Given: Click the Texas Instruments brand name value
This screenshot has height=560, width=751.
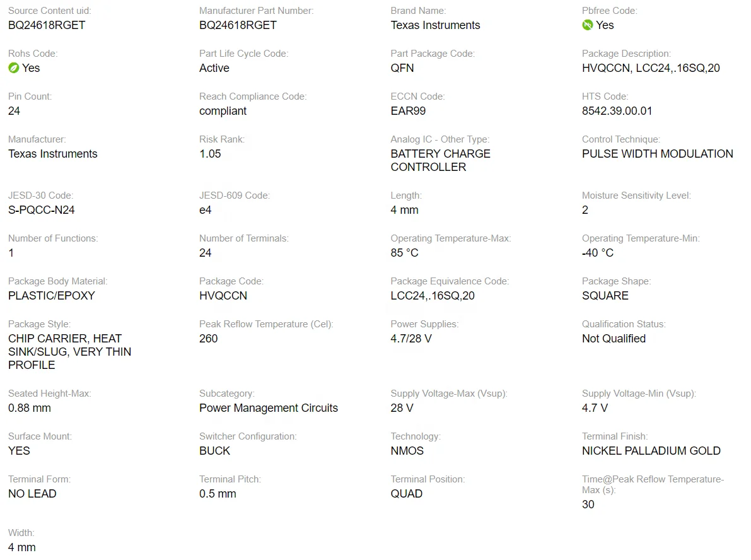Looking at the screenshot, I should (435, 25).
